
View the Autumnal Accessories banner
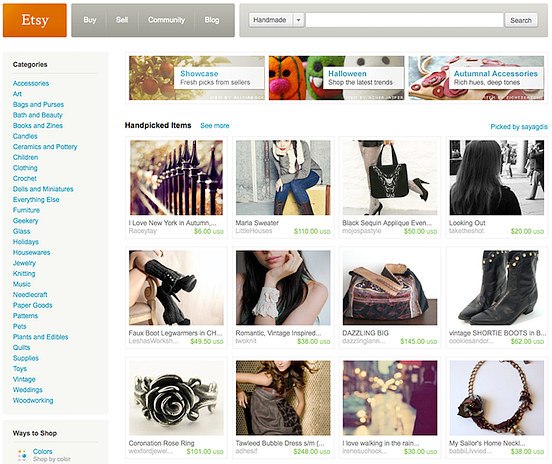[x=476, y=78]
